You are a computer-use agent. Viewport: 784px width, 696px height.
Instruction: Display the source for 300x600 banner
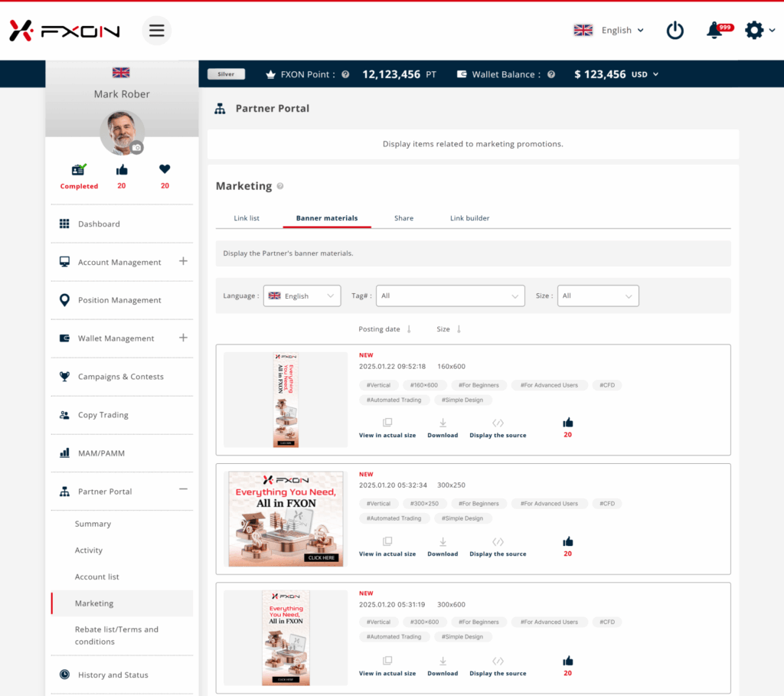(x=498, y=667)
